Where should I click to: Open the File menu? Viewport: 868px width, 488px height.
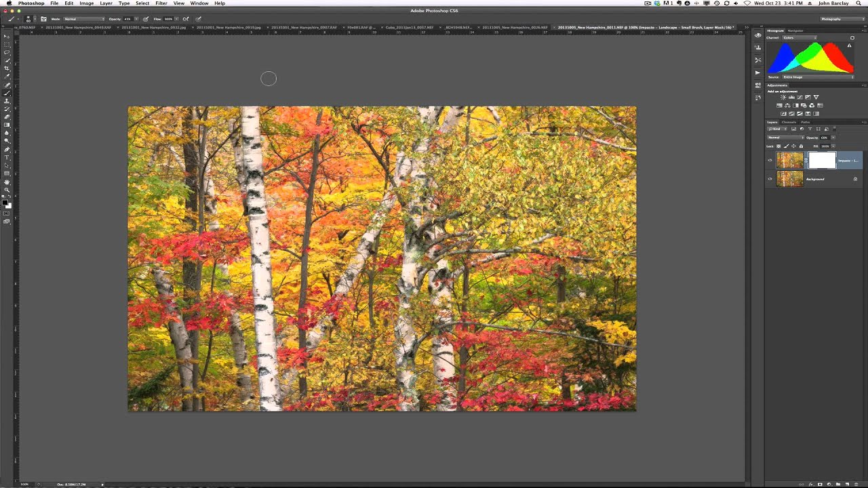point(54,3)
